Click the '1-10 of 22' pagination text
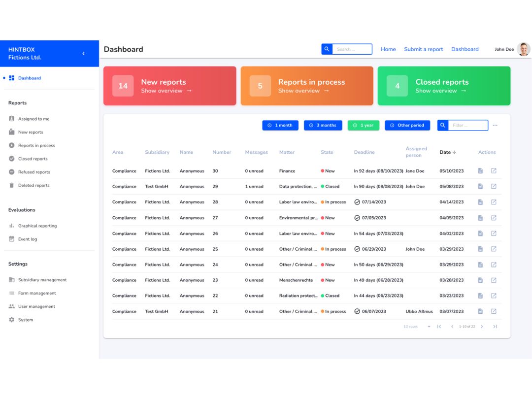Image resolution: width=532 pixels, height=399 pixels. (467, 327)
